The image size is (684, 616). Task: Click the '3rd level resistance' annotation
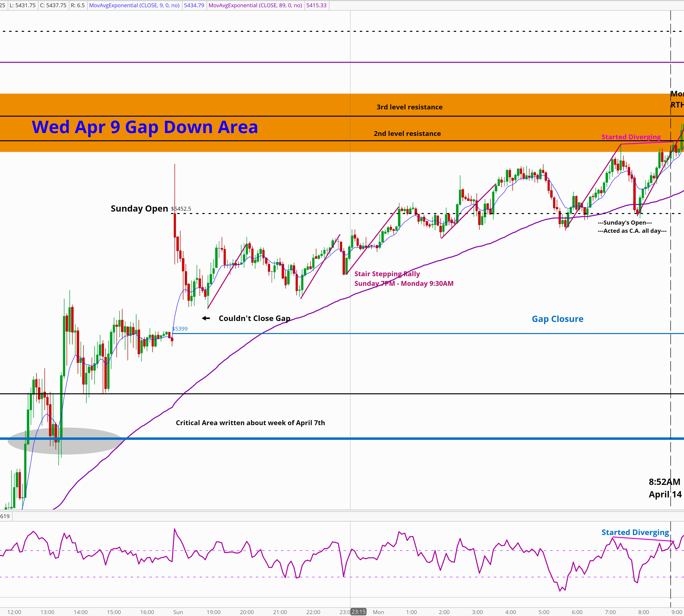point(409,107)
